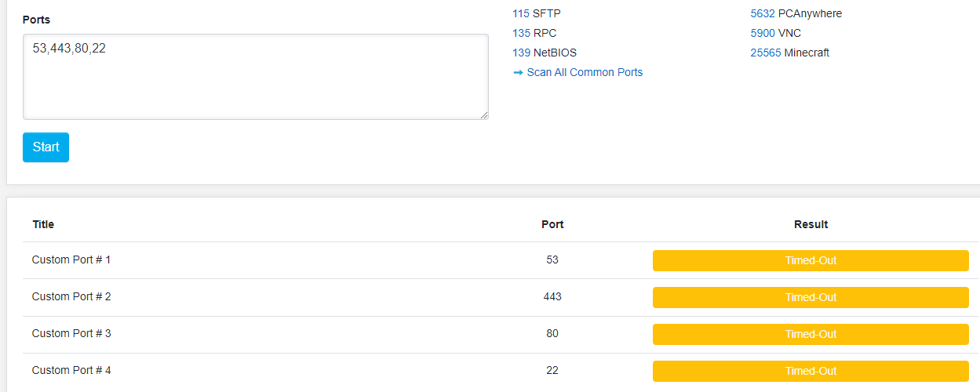
Task: Pick the 139 NetBIOS port link
Action: [x=521, y=53]
